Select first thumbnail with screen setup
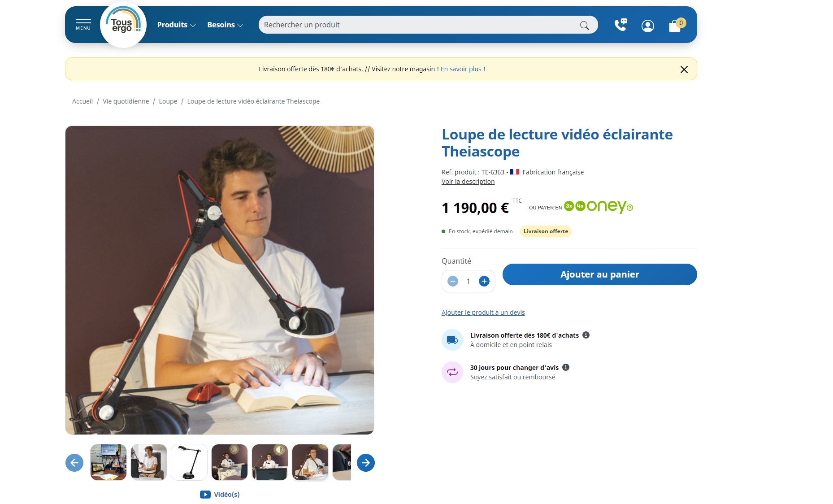833x504 pixels. [x=108, y=462]
